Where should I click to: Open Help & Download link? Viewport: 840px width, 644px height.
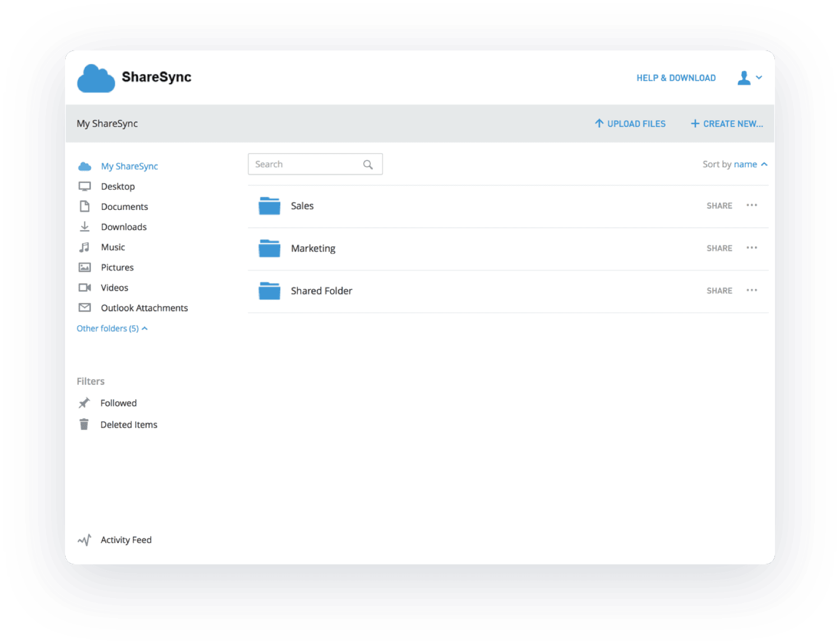click(x=676, y=78)
